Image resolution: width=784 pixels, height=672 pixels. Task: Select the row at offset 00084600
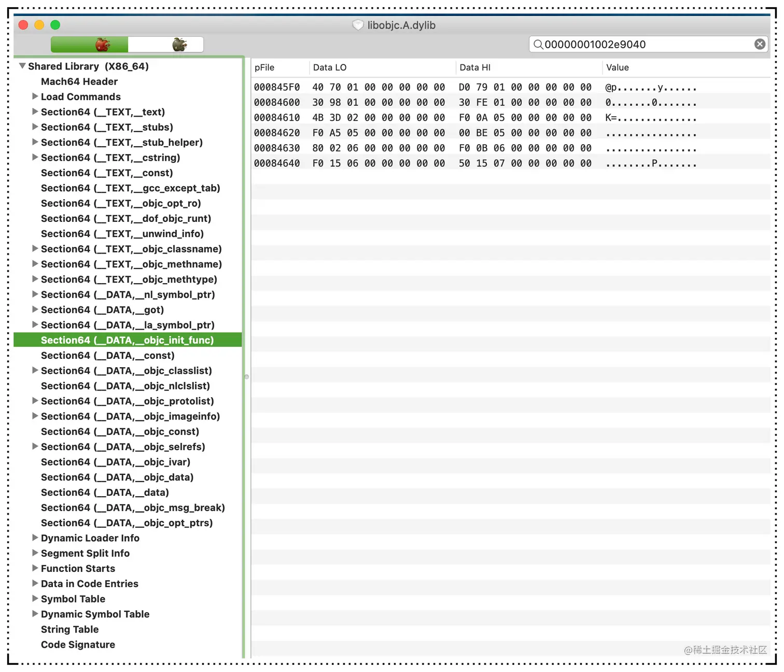click(511, 102)
